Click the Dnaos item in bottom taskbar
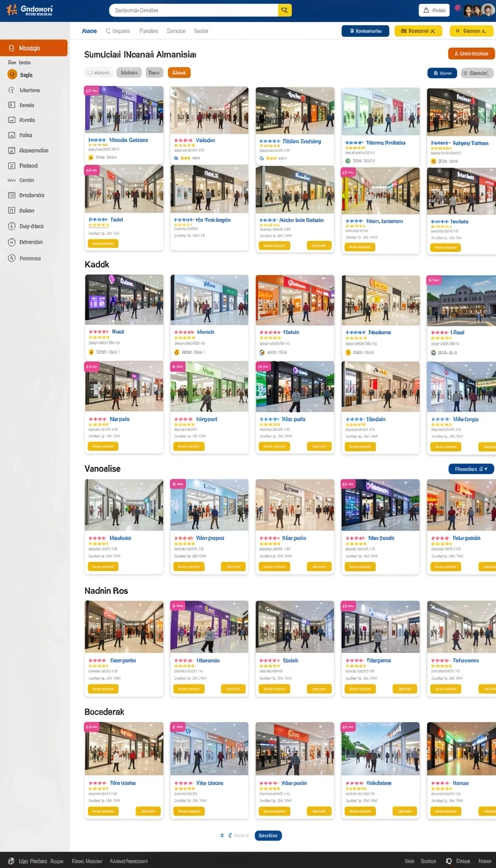This screenshot has height=868, width=496. pyautogui.click(x=463, y=862)
